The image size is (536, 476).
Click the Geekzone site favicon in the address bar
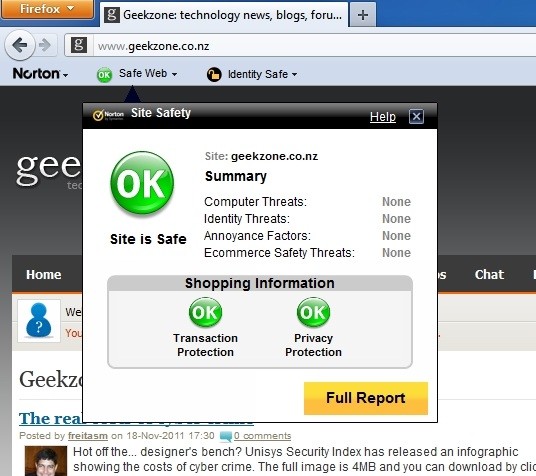tap(79, 45)
